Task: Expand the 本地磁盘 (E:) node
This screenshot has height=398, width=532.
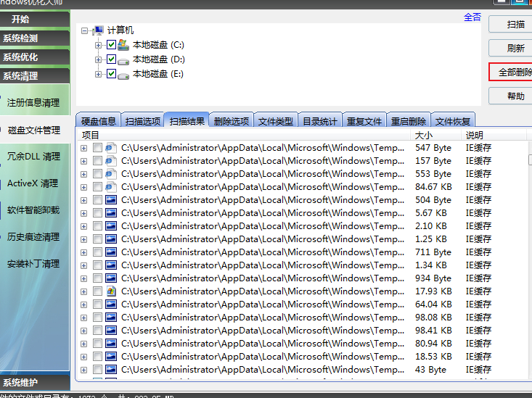Action: (99, 74)
